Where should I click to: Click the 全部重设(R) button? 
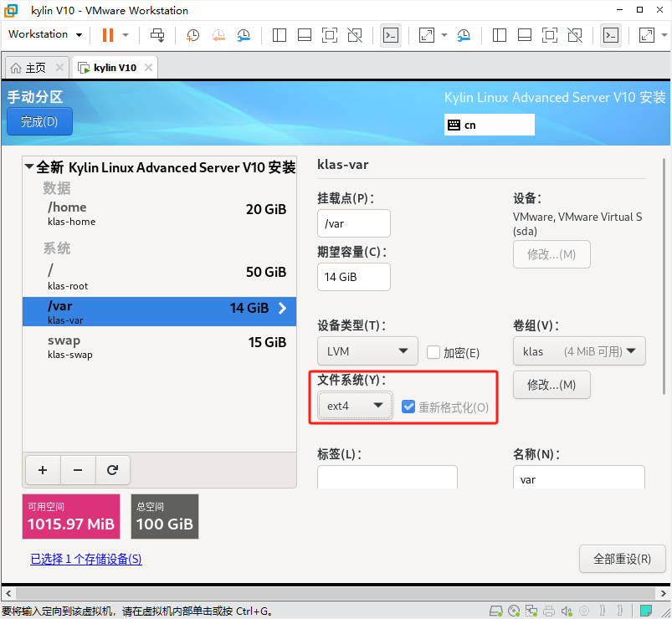tap(623, 559)
